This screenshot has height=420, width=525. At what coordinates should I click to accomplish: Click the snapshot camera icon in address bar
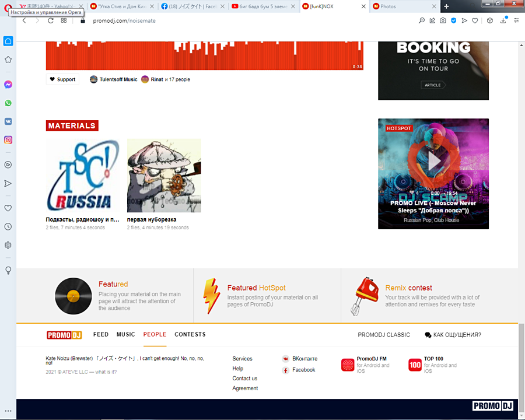coord(443,20)
